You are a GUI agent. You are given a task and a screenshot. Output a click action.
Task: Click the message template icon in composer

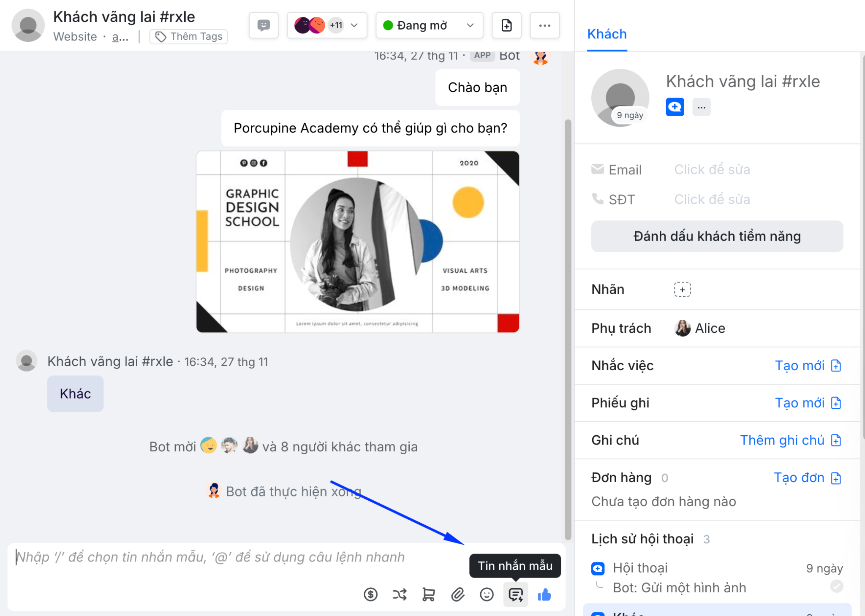(515, 595)
